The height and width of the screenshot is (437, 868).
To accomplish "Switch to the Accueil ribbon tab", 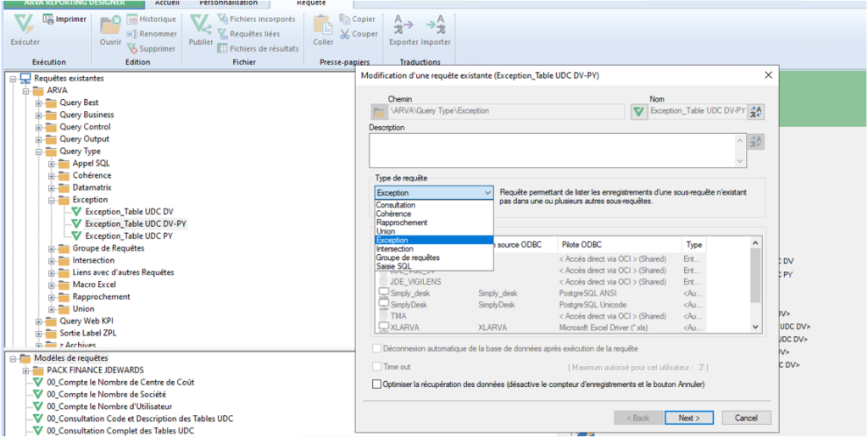I will [167, 3].
